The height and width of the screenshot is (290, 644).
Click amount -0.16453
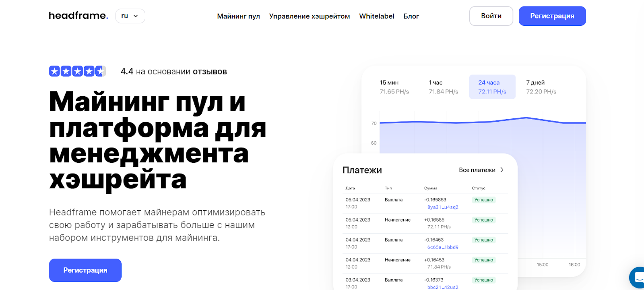tap(433, 240)
